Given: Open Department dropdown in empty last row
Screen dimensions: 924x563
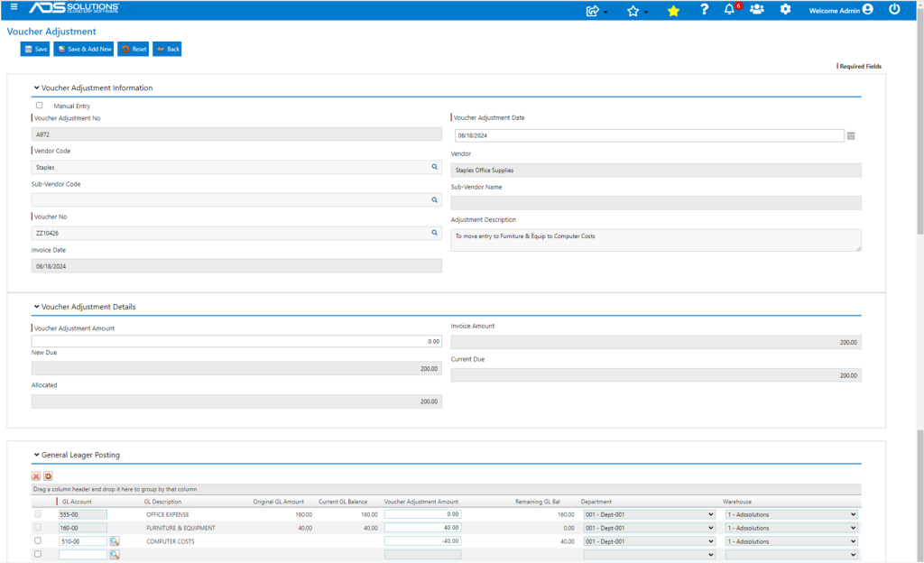Looking at the screenshot, I should (650, 555).
